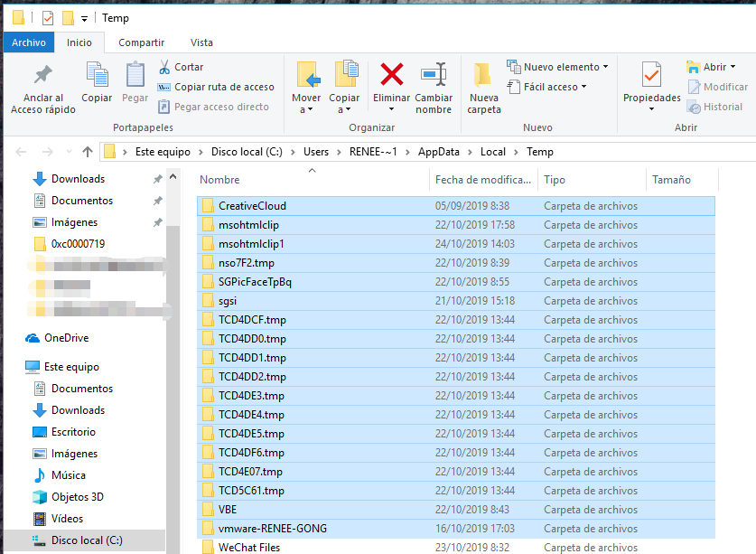Open the Archivo menu tab
Screen dimensions: 756x554
pyautogui.click(x=28, y=42)
